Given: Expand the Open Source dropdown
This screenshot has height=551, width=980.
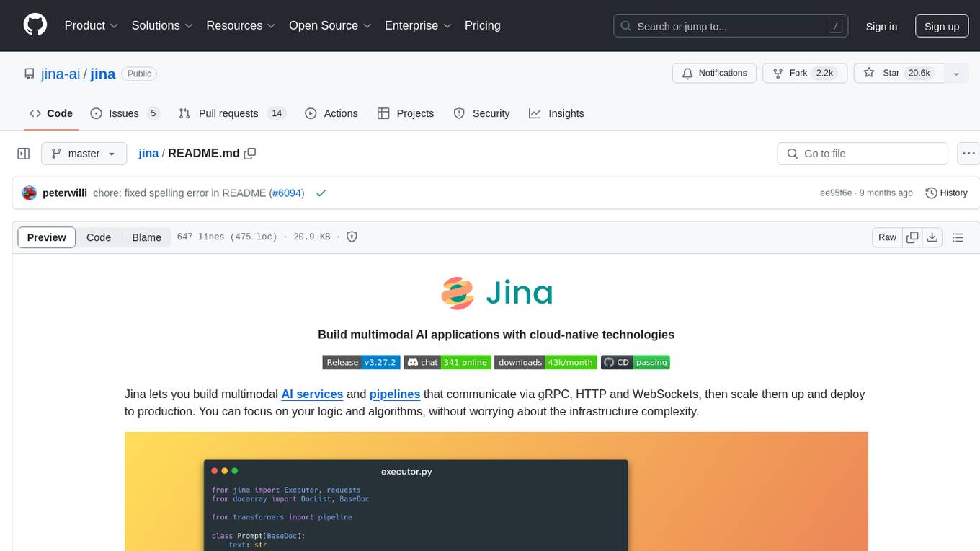Looking at the screenshot, I should click(330, 25).
